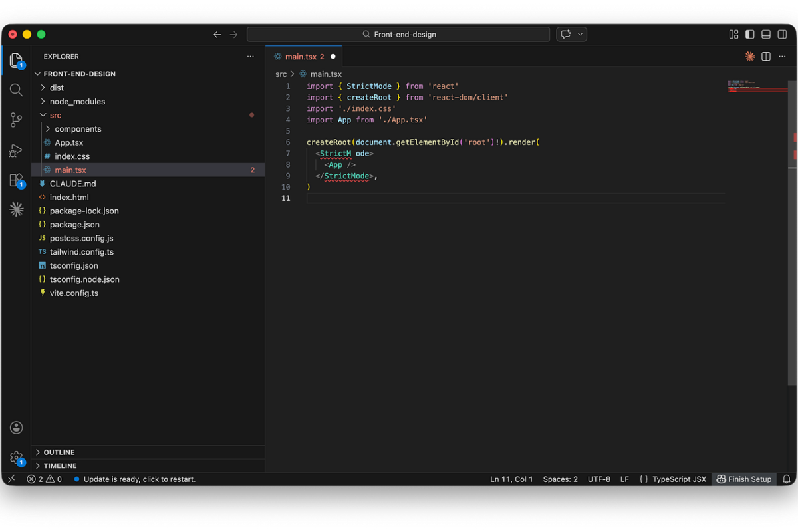Open postcss.config.js file
Image resolution: width=798 pixels, height=532 pixels.
click(81, 238)
